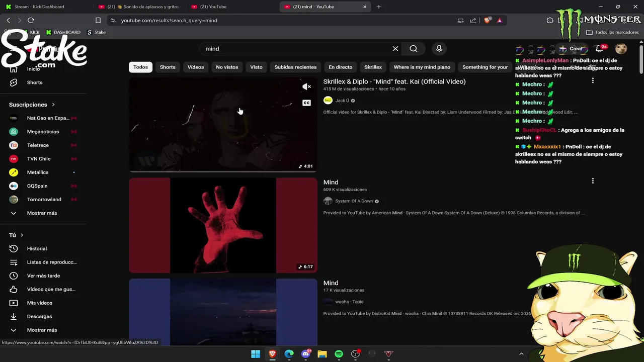This screenshot has height=362, width=644.
Task: Open the Jack Ü channel avatar
Action: [x=328, y=101]
